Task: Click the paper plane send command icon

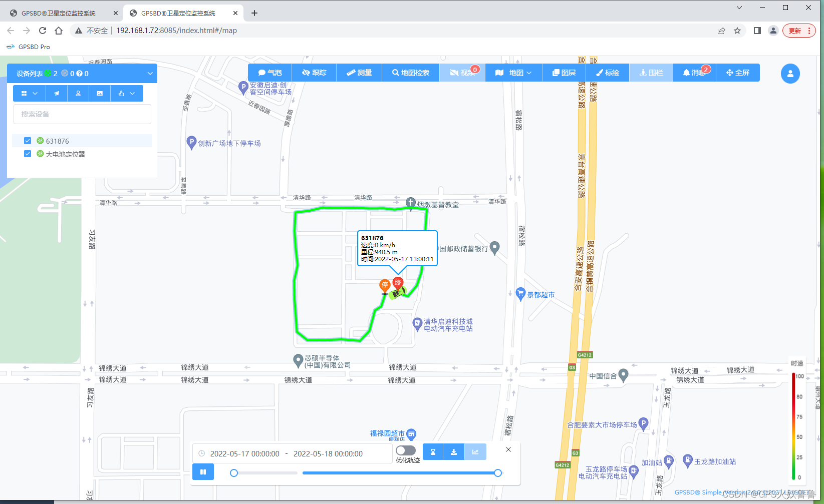Action: [57, 93]
